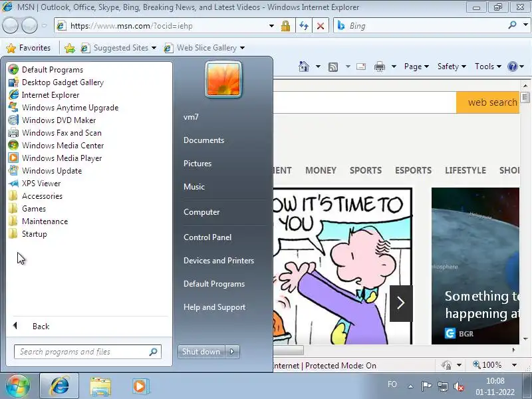Launch XPS Viewer

coord(35,184)
